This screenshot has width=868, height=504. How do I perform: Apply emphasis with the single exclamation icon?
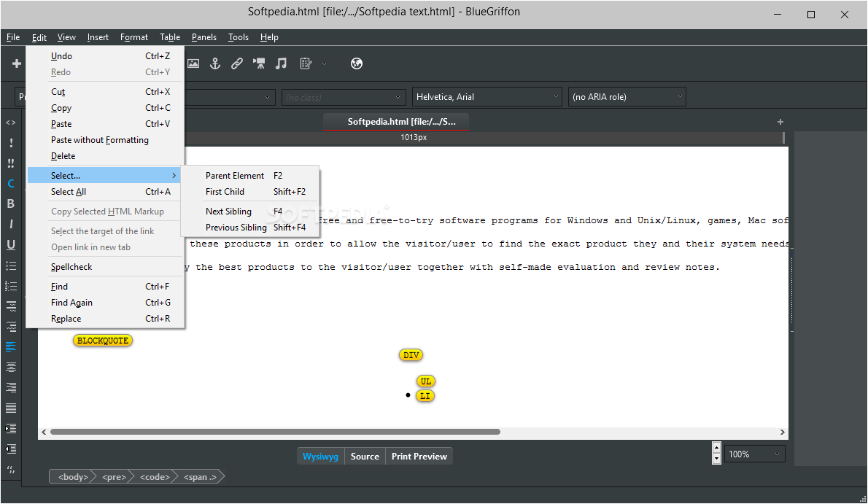tap(10, 143)
